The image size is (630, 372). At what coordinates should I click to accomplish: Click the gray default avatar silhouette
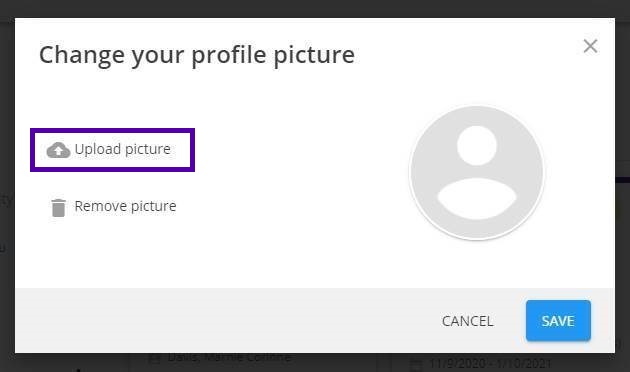click(x=477, y=173)
